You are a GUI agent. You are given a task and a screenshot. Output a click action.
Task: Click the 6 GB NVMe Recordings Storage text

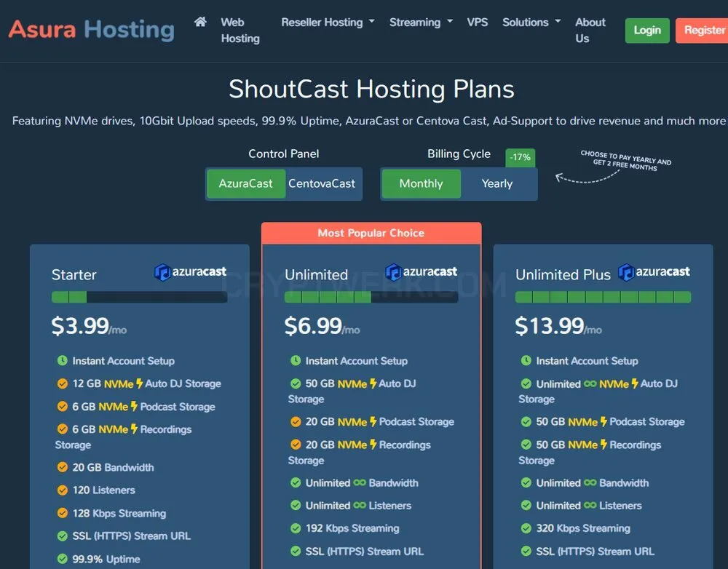coord(124,437)
